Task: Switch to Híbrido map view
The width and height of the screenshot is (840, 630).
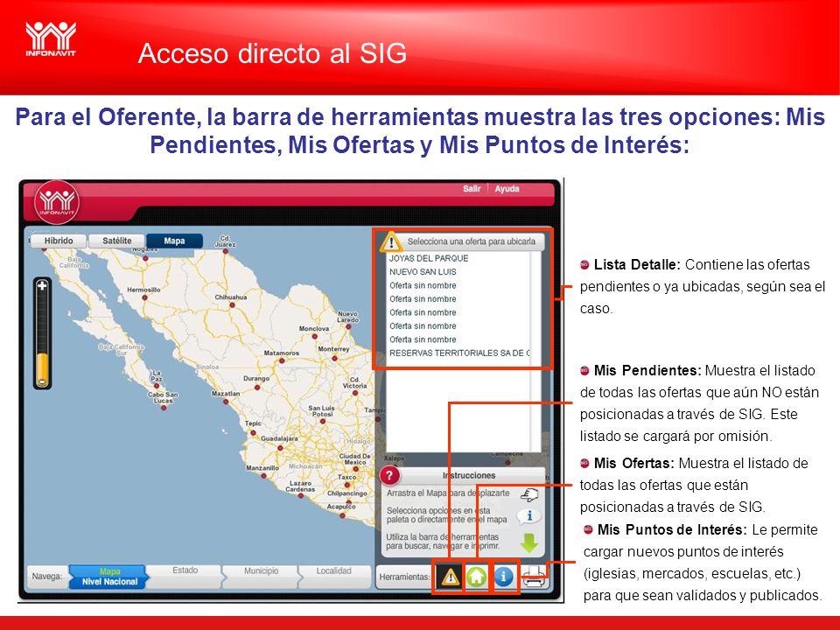Action: point(59,241)
